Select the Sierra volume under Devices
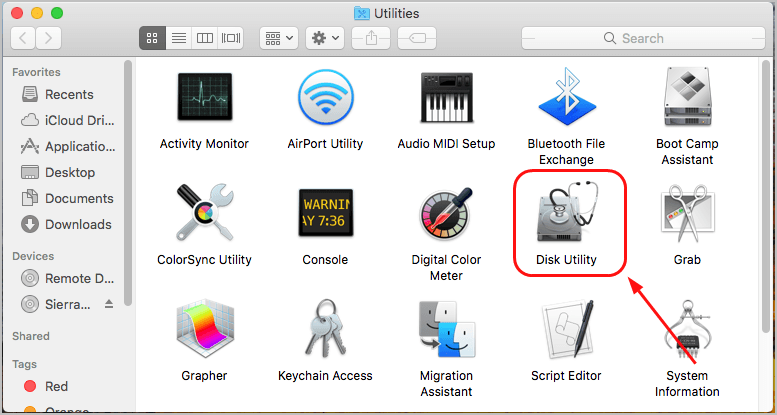777x415 pixels. (56, 304)
